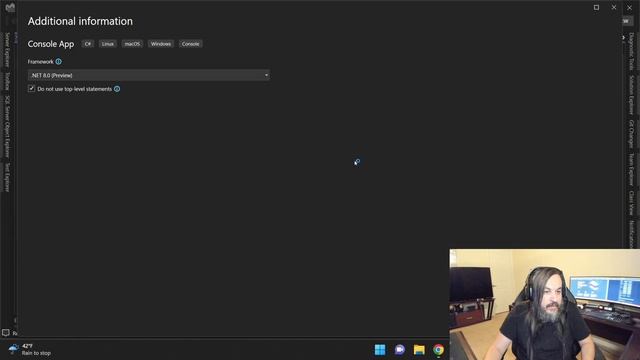Open the Diagnostic Tools side tab
The width and height of the screenshot is (640, 360).
632,51
